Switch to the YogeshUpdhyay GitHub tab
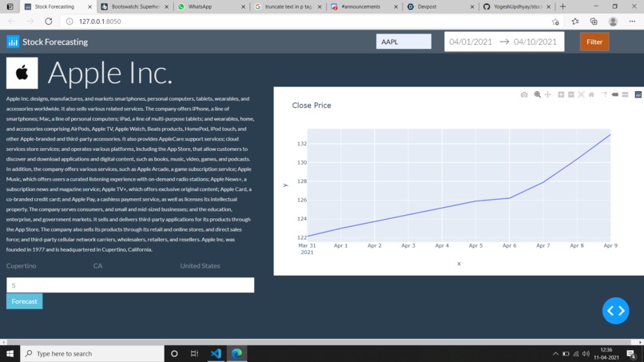 [518, 6]
